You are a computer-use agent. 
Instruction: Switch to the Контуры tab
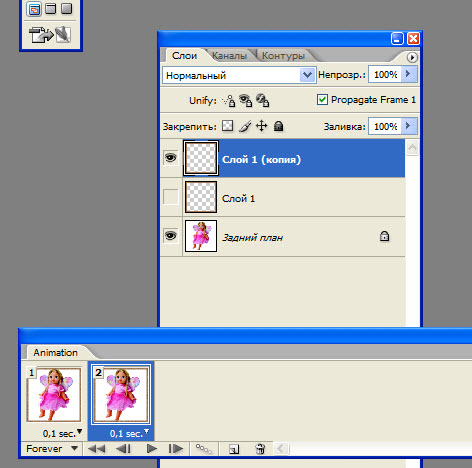coord(283,56)
